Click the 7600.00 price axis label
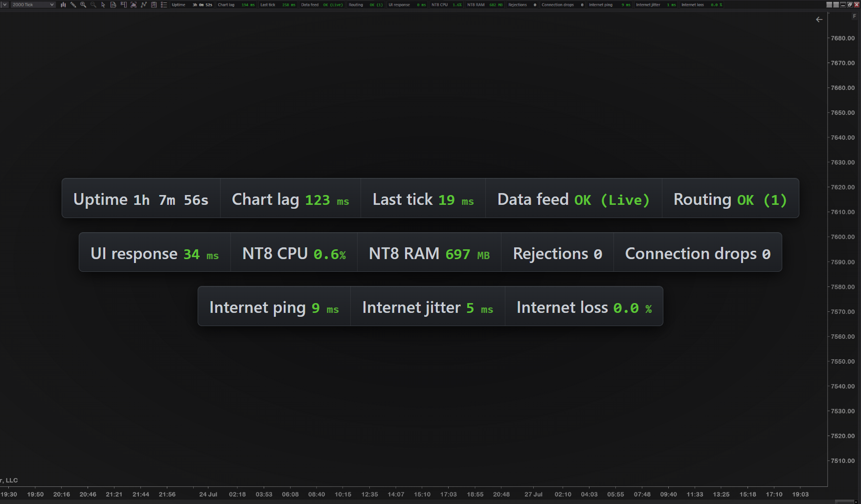Viewport: 861px width, 504px height. (x=843, y=237)
